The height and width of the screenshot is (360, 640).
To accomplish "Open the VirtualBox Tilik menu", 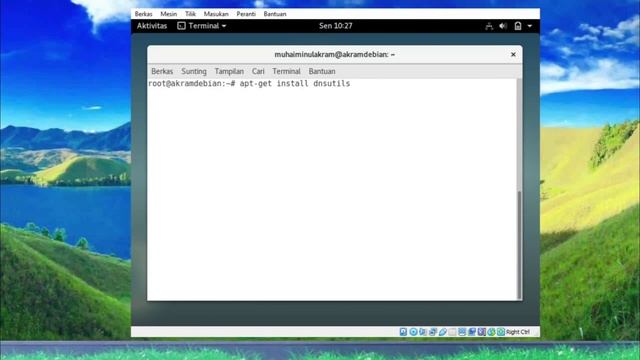I will click(190, 14).
